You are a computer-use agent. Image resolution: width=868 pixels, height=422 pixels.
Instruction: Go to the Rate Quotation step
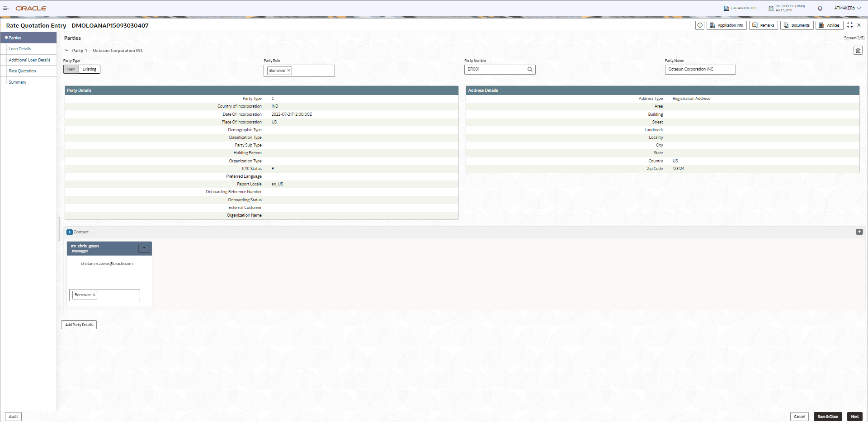coord(28,71)
